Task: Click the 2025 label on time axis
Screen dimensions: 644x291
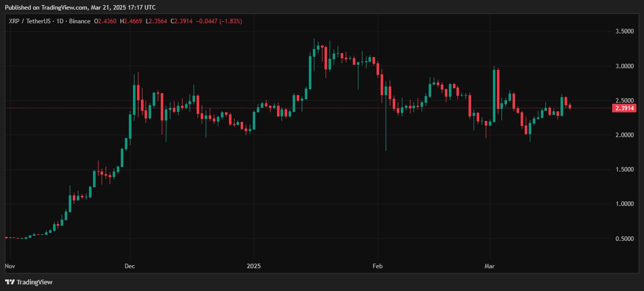Action: (254, 265)
